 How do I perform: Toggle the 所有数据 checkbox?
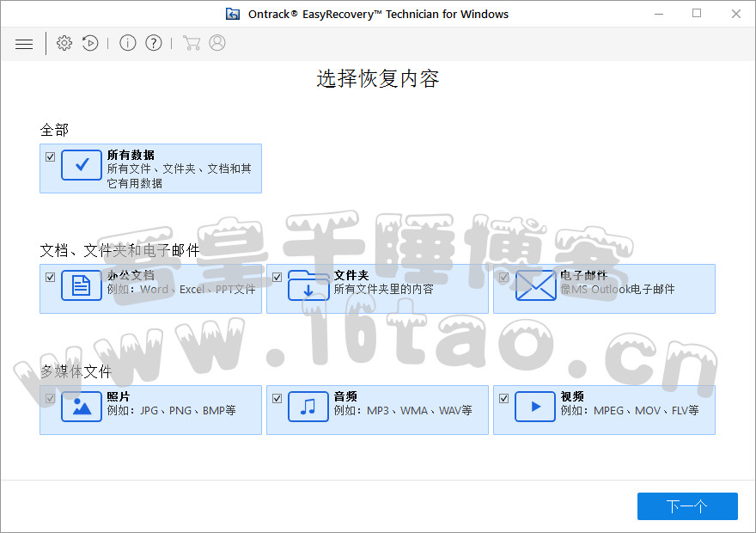tap(51, 157)
